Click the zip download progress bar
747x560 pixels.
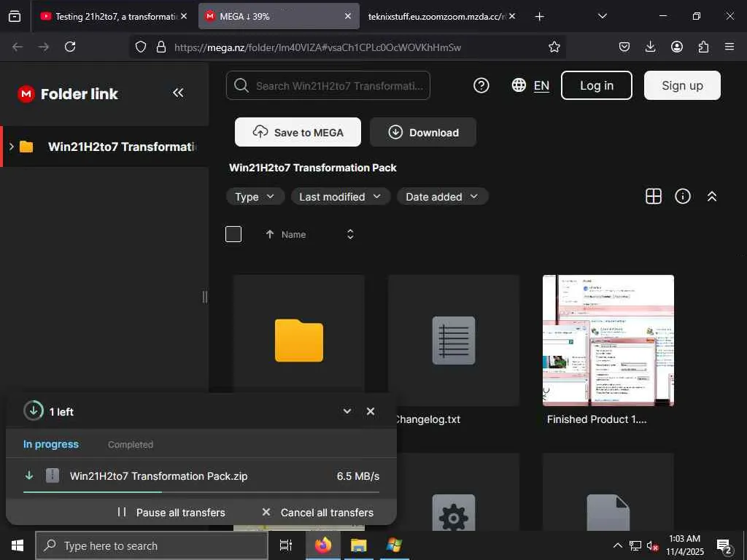[201, 492]
